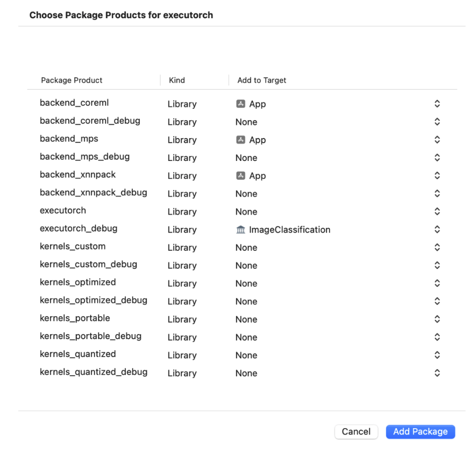Sort by Package Product column header
The image size is (476, 452).
(x=72, y=80)
